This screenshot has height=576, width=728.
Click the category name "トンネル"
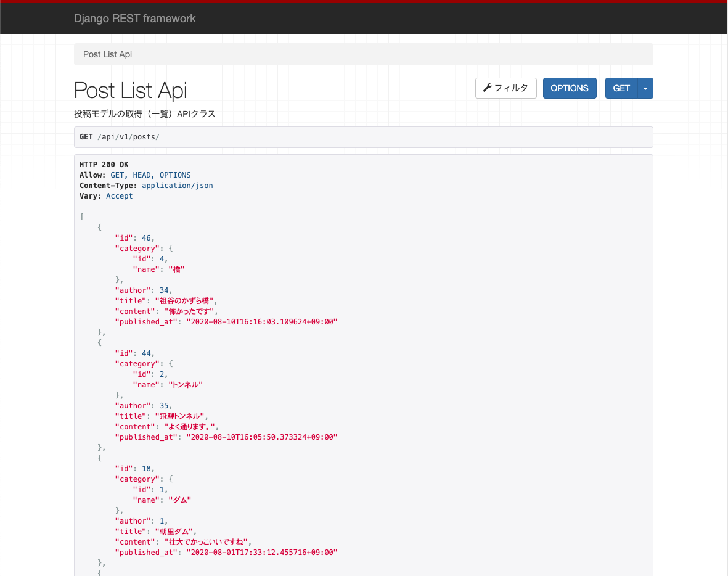186,385
